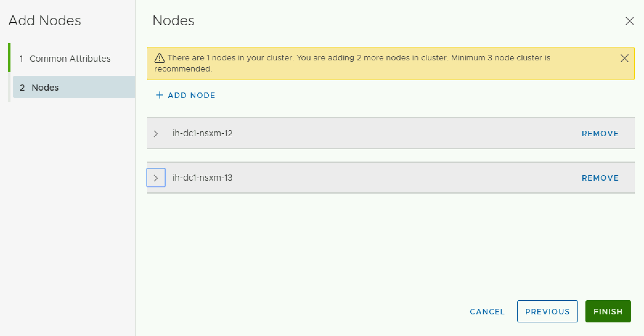Screen dimensions: 644x336
Task: Click the warning triangle icon
Action: point(159,58)
